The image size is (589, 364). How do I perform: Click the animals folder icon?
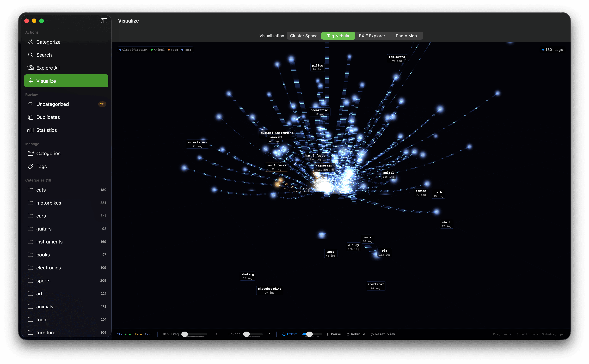click(30, 307)
